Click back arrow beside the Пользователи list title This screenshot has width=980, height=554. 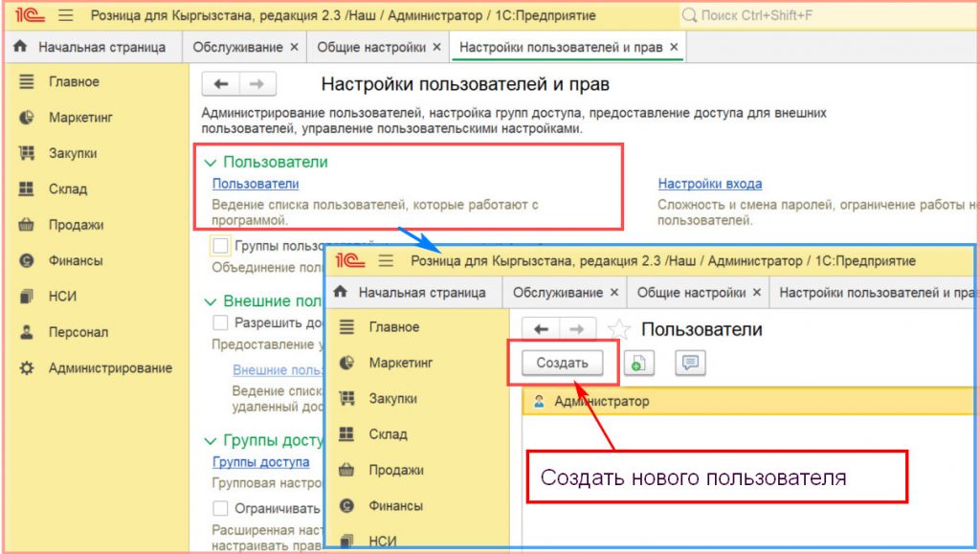[541, 329]
